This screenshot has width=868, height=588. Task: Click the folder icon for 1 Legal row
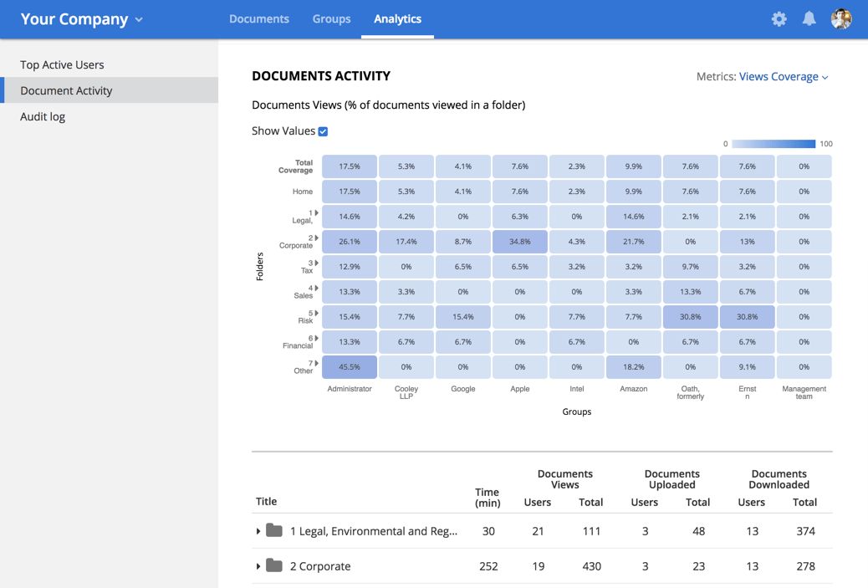pos(274,530)
